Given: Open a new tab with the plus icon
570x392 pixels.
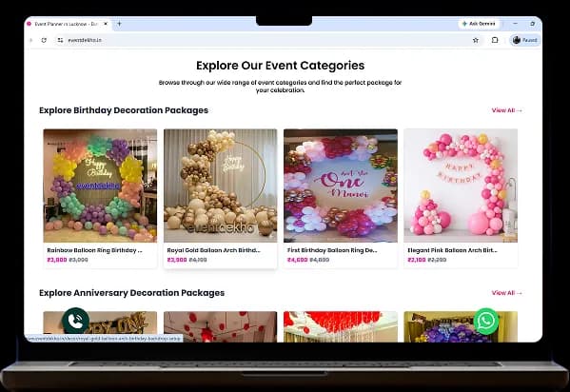Looking at the screenshot, I should tap(119, 24).
